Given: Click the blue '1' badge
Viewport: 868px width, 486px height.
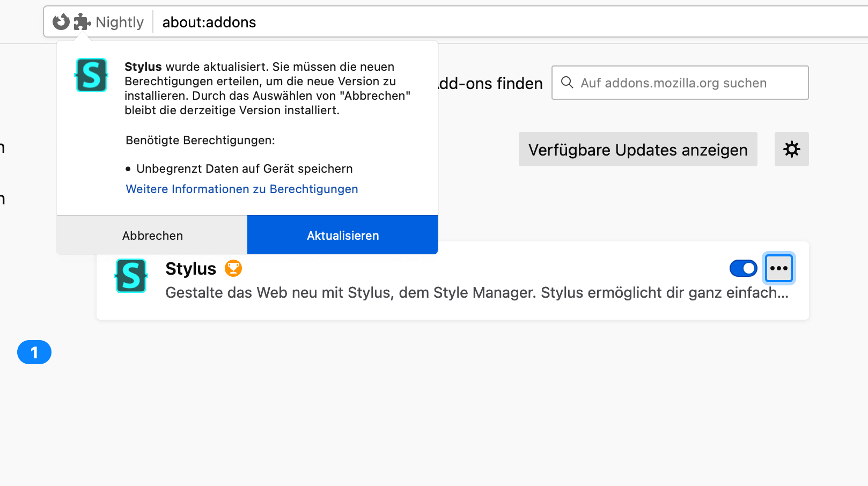Looking at the screenshot, I should click(x=34, y=352).
